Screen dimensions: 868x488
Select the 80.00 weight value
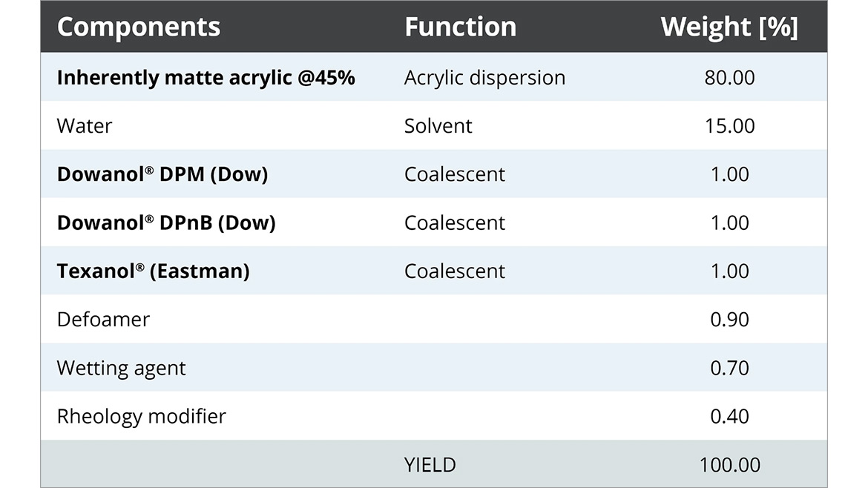coord(729,78)
